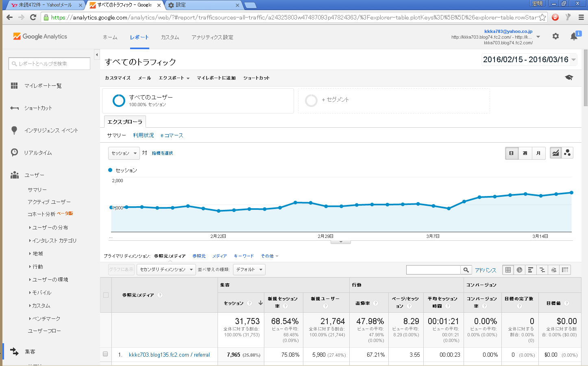Screen dimensions: 588x366
Task: Select the data table view icon
Action: pos(508,270)
